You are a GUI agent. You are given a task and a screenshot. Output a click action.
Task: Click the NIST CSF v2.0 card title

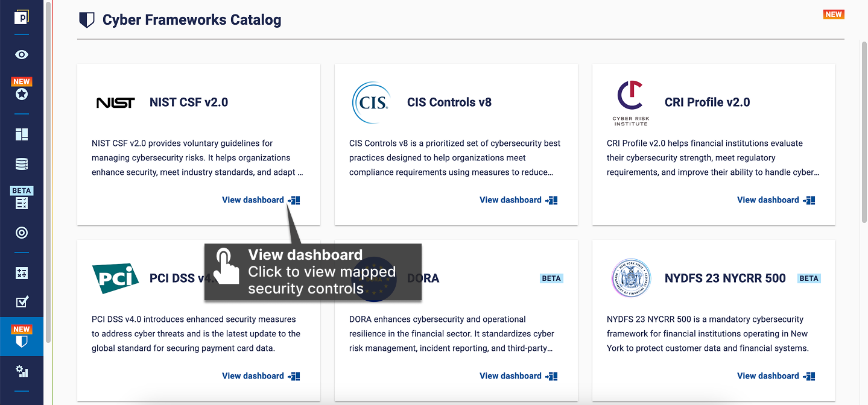189,102
